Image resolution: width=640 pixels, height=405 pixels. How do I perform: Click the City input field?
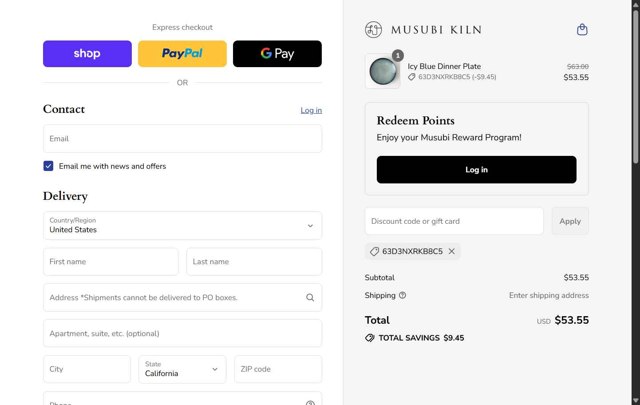(87, 369)
